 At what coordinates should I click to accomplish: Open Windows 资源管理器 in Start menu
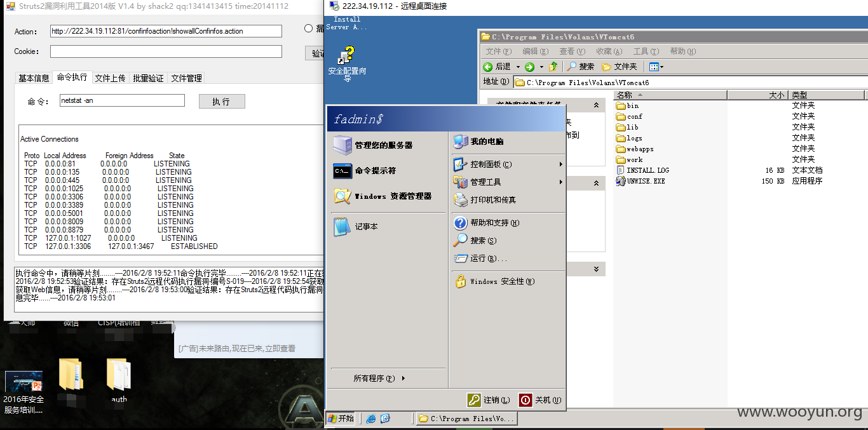[382, 196]
